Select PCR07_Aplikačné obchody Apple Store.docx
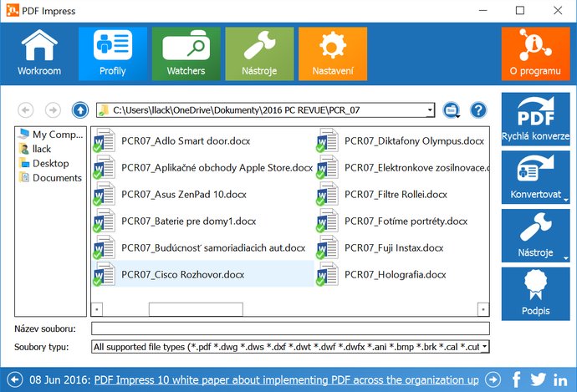 click(x=202, y=168)
